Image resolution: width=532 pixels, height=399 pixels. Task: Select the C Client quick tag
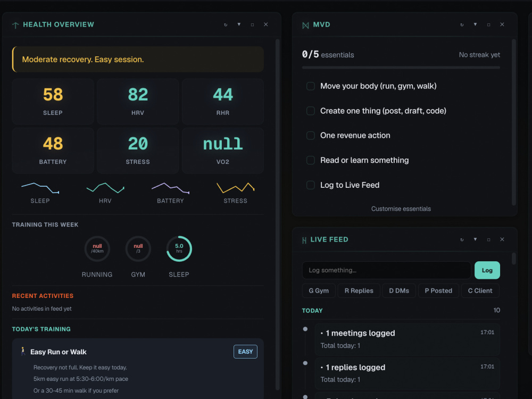[480, 291]
